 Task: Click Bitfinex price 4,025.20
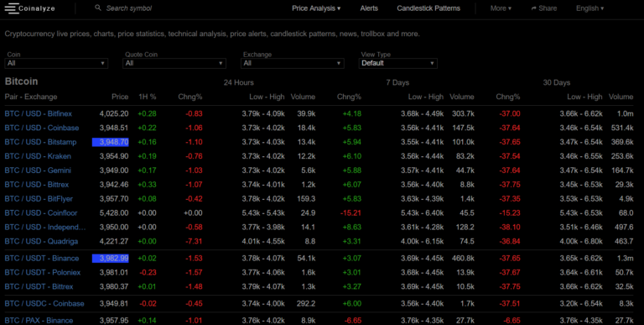coord(114,113)
